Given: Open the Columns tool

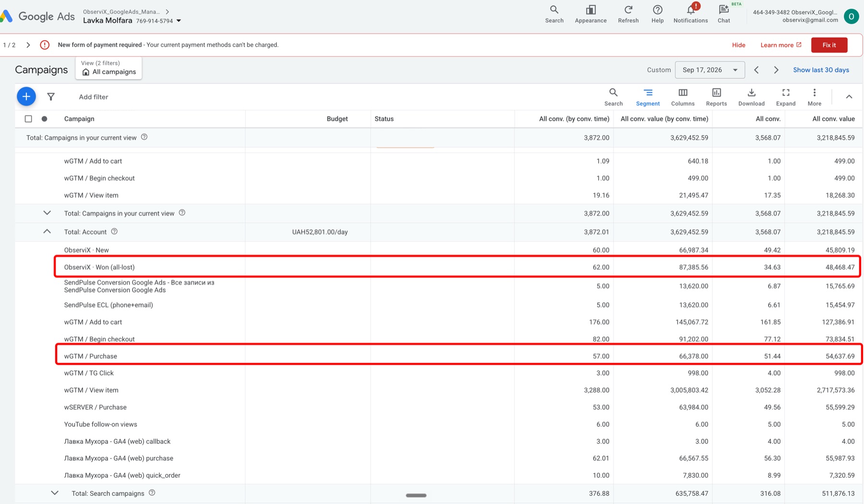Looking at the screenshot, I should coord(683,96).
